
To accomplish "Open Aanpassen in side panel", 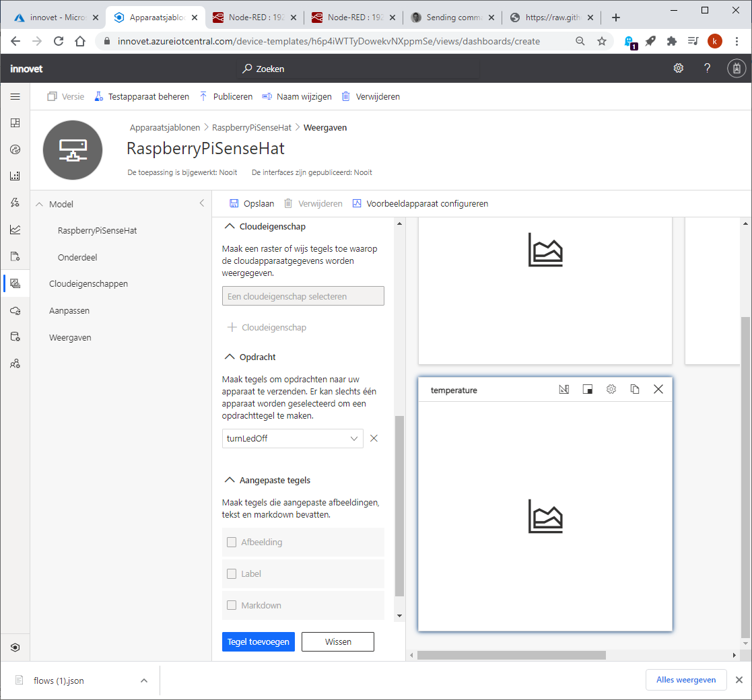I will pyautogui.click(x=69, y=311).
